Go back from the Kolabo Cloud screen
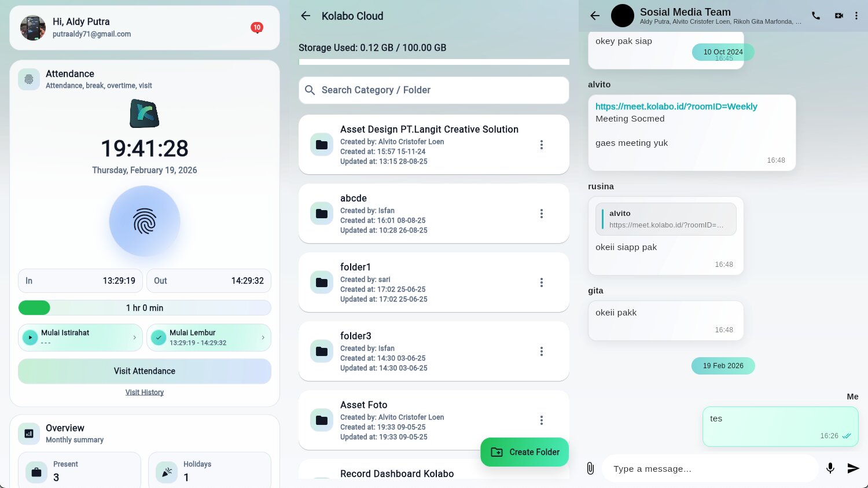Viewport: 868px width, 488px height. 306,16
